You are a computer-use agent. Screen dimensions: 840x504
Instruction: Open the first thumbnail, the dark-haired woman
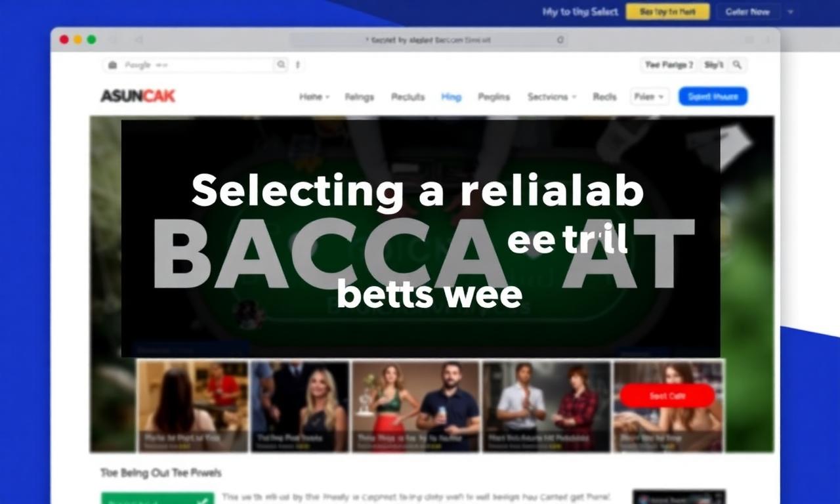(192, 406)
